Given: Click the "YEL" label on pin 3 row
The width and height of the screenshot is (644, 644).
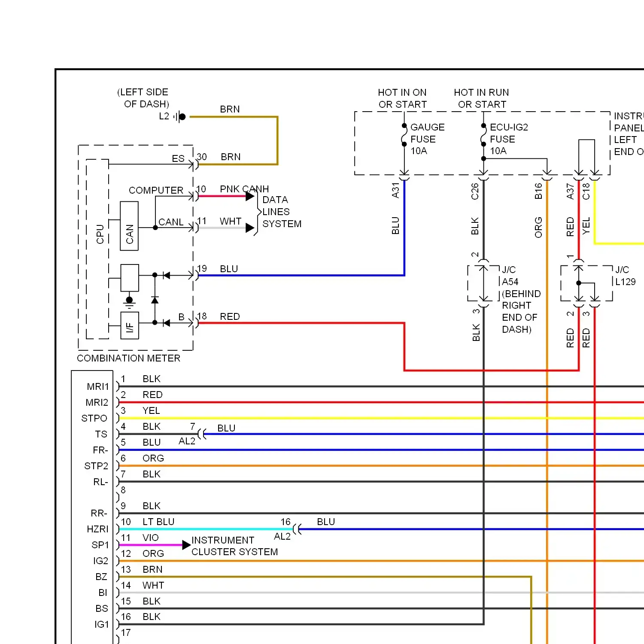Looking at the screenshot, I should [x=151, y=410].
